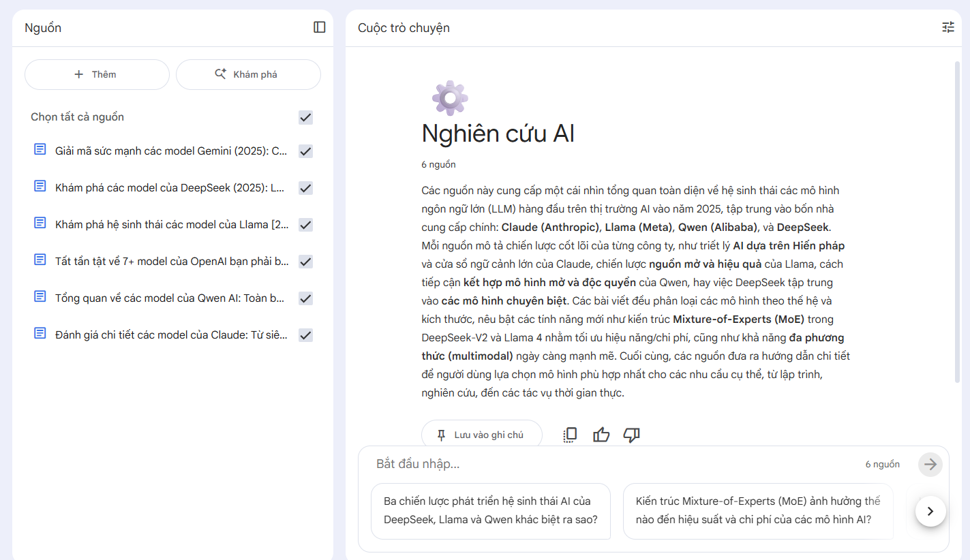Click the 6 nguồn label in the chat box
Screen dimensions: 970x560
point(883,464)
